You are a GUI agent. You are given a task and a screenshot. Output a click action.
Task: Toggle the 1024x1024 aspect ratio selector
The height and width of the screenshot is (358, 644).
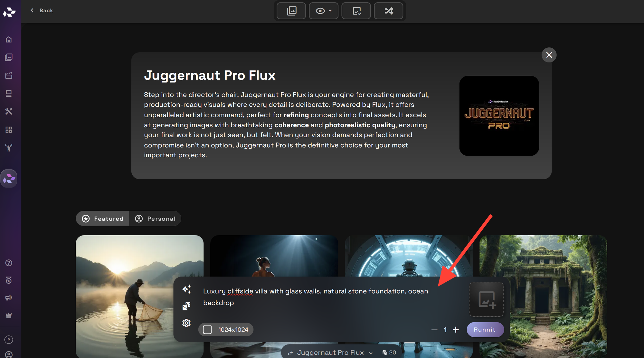point(226,330)
